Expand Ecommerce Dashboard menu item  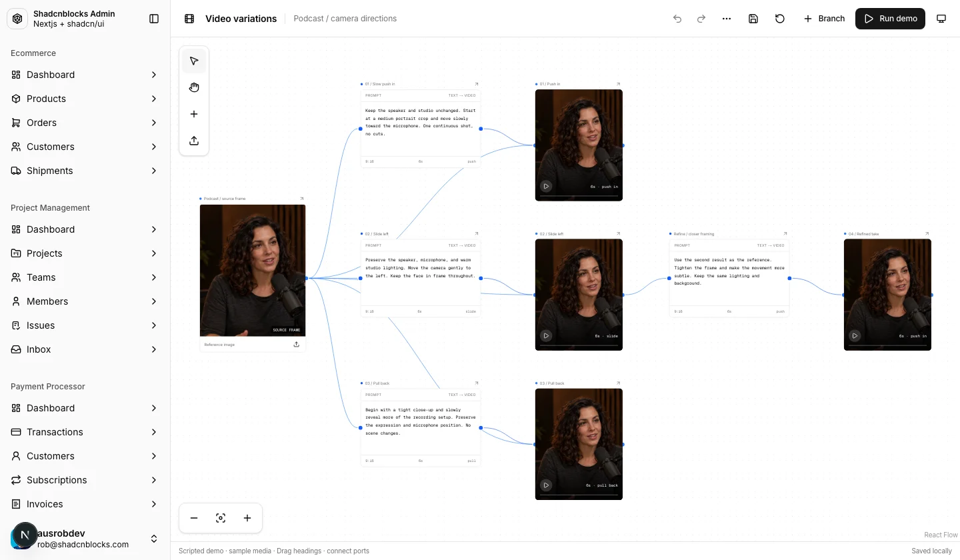click(85, 75)
